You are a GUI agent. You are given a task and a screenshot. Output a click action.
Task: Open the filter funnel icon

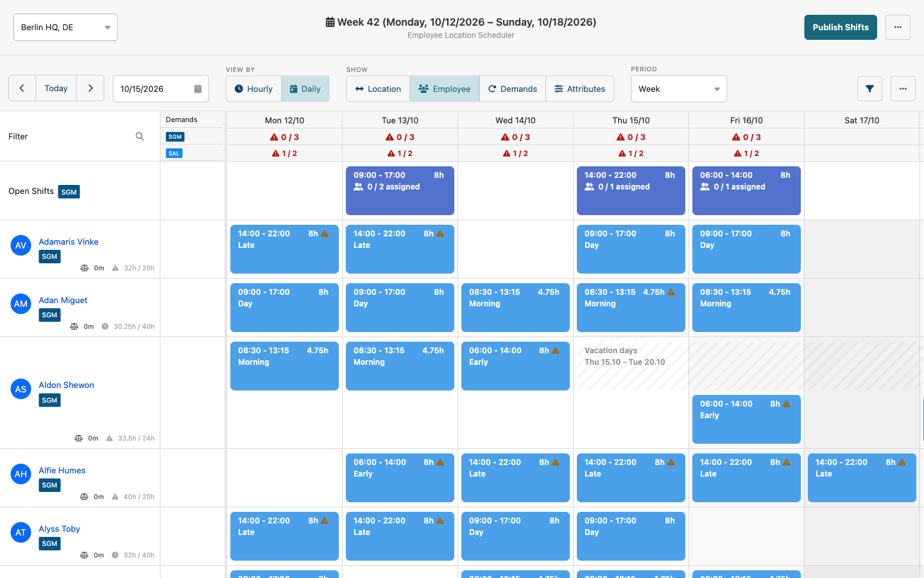869,89
